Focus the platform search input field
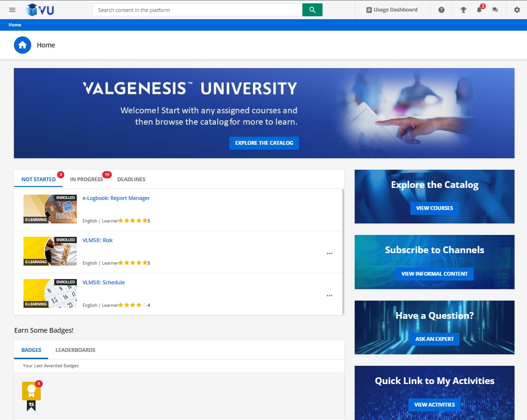527x420 pixels. click(197, 10)
